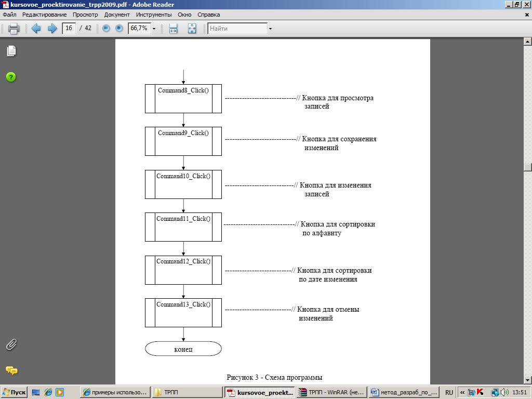Click comment 'Кнопка для отмены'
The height and width of the screenshot is (399, 532).
pyautogui.click(x=328, y=310)
